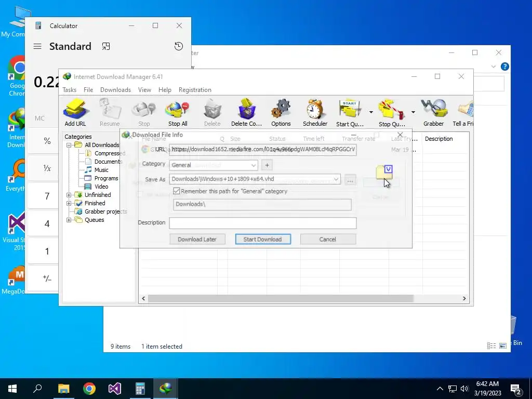Click the Download Later button
This screenshot has height=399, width=532.
[197, 239]
